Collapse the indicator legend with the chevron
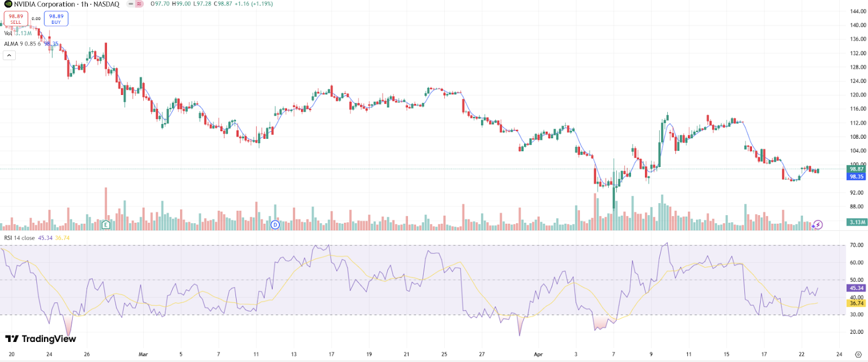 (x=9, y=55)
